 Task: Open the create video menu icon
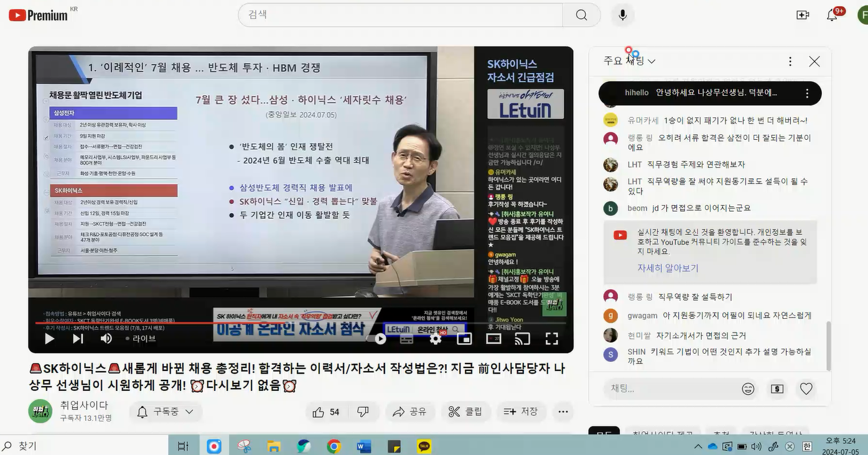[x=803, y=15]
